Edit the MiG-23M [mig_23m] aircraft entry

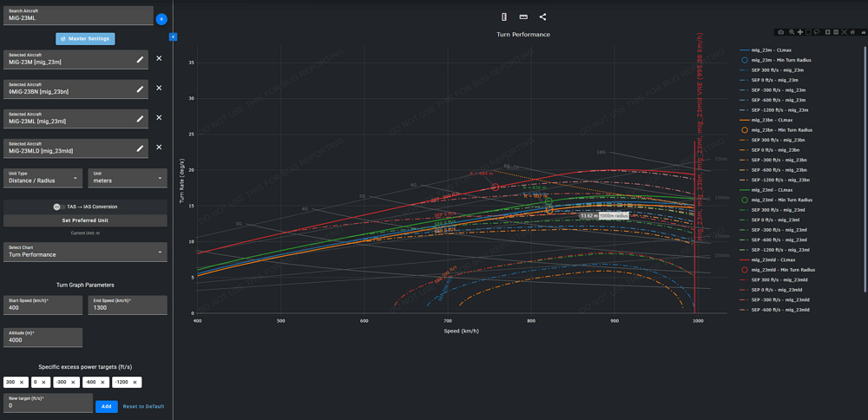point(140,58)
